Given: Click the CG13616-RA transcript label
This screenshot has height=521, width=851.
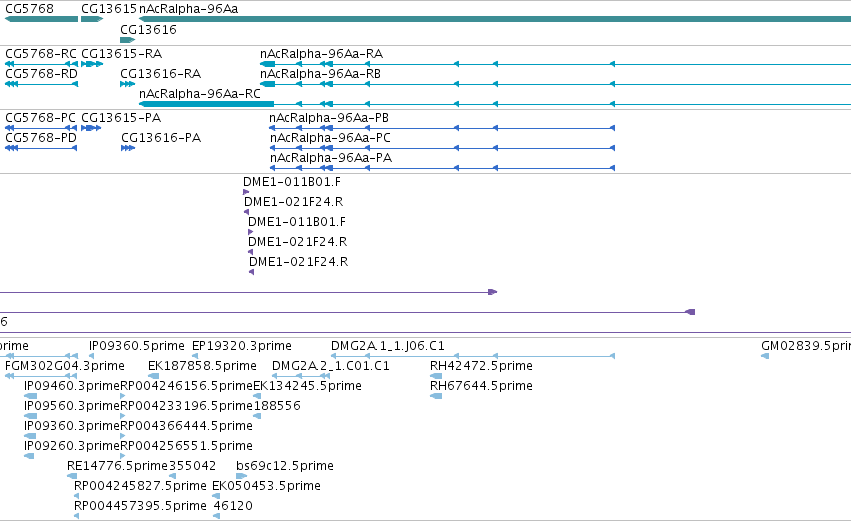Looking at the screenshot, I should [x=161, y=74].
